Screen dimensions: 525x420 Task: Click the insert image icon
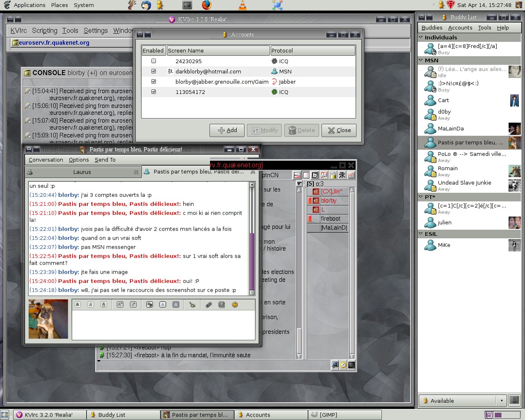(x=221, y=305)
